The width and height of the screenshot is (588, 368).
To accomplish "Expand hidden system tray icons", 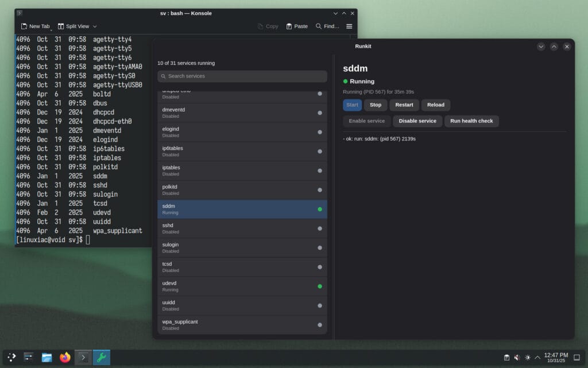I will pos(537,358).
